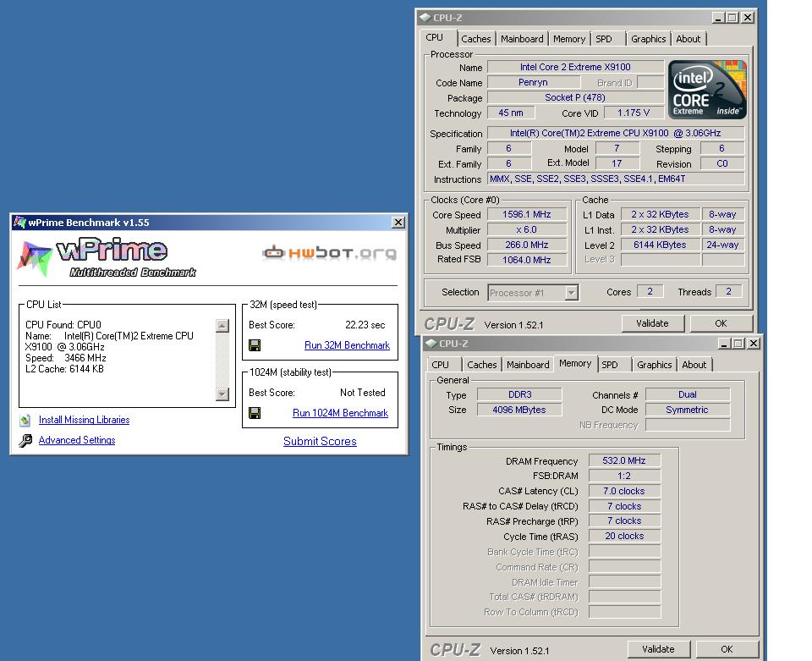Screen dimensions: 812x661
Task: Click the 32M Best Score 22.23 sec
Action: click(x=365, y=325)
